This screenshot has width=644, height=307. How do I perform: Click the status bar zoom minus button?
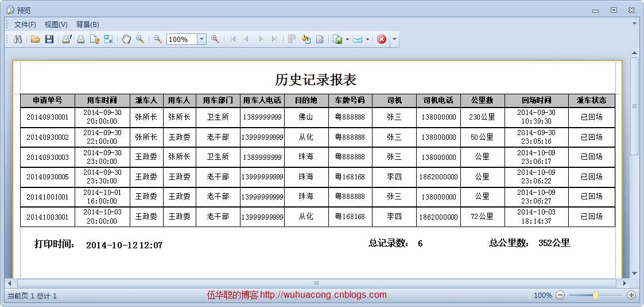[560, 295]
